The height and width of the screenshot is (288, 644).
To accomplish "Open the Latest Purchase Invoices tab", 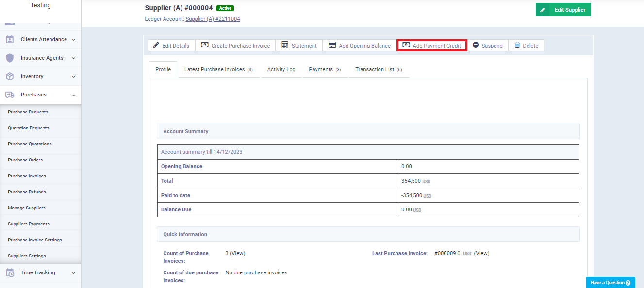I will pyautogui.click(x=218, y=69).
